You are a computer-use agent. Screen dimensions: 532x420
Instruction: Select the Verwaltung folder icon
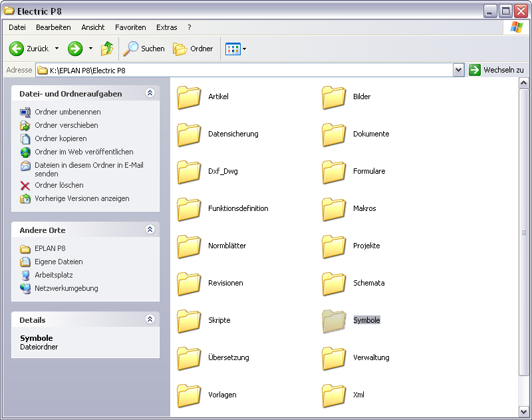[334, 359]
